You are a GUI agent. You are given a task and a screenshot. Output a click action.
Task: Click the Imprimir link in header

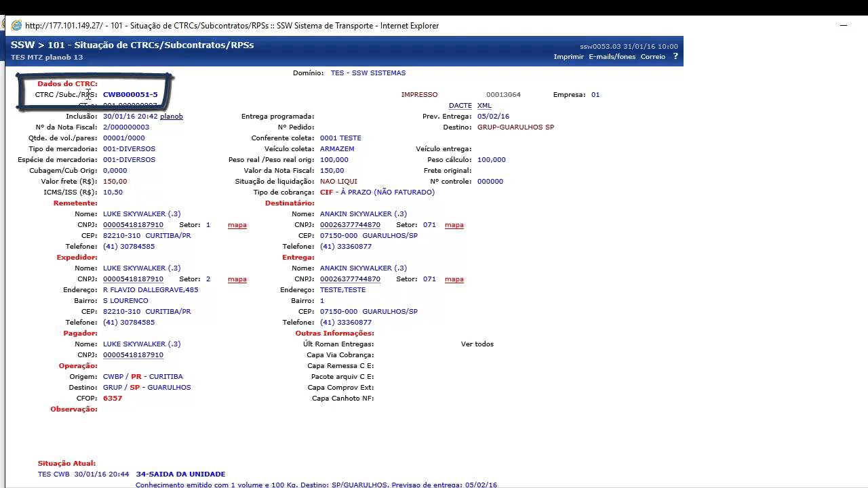coord(568,57)
